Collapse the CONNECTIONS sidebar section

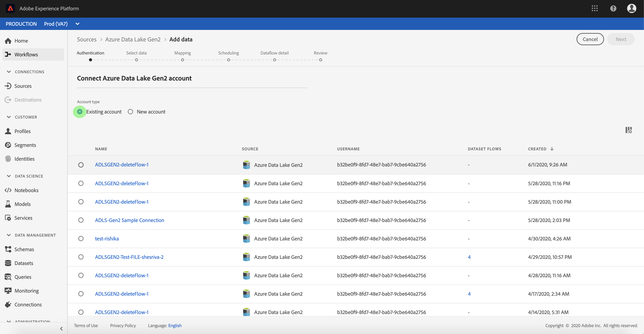9,72
